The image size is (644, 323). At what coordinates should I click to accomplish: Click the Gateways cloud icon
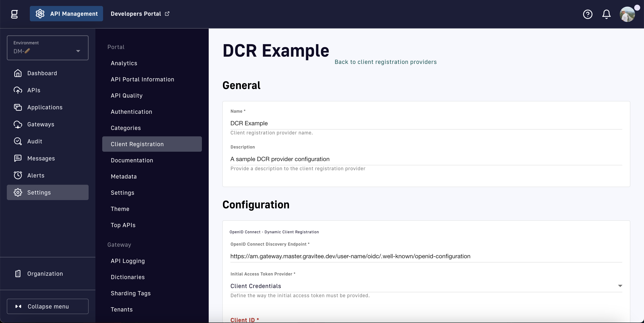pos(18,124)
